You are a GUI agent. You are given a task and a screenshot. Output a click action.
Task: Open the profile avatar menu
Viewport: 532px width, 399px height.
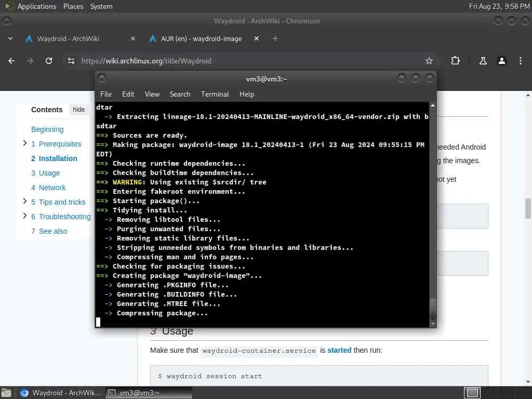[502, 61]
